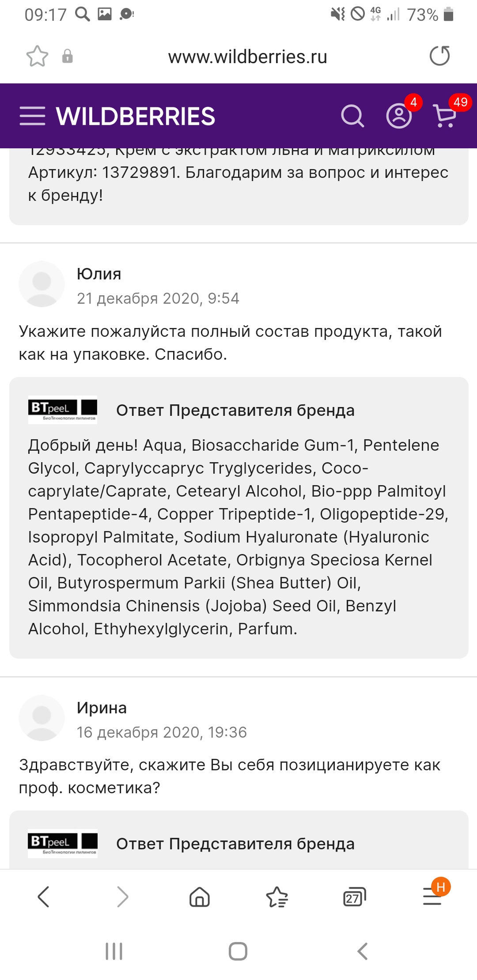
Task: Tap Юлия's profile avatar
Action: click(x=42, y=284)
